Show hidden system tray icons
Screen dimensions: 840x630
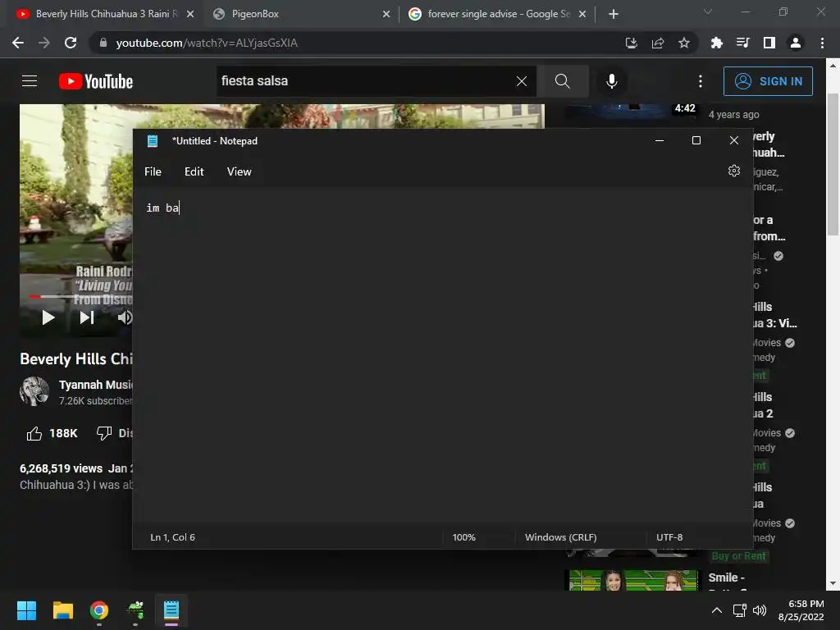(716, 610)
